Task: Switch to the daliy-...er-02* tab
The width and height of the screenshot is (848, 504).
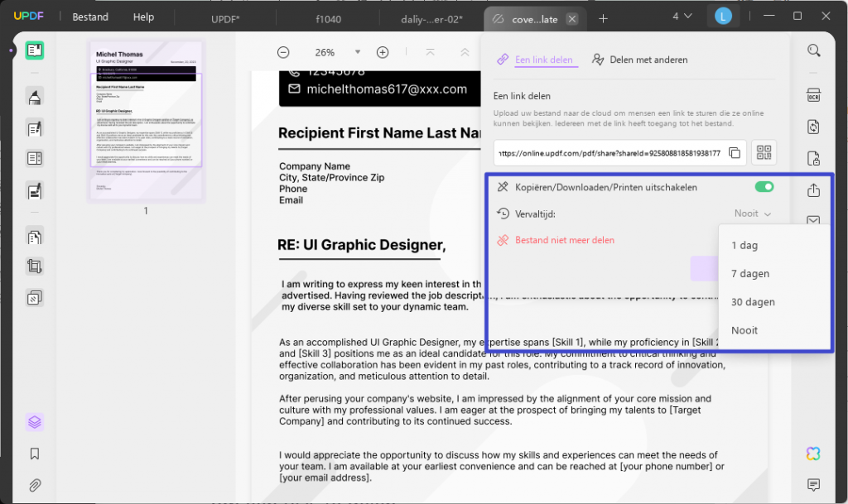Action: (431, 19)
